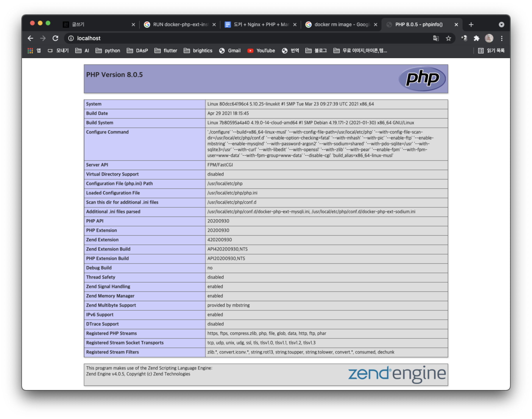Open the Chrome three-dot menu
This screenshot has width=532, height=419.
[502, 38]
